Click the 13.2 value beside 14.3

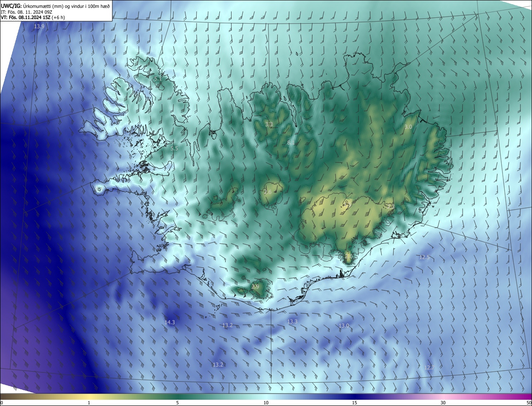pyautogui.click(x=227, y=325)
